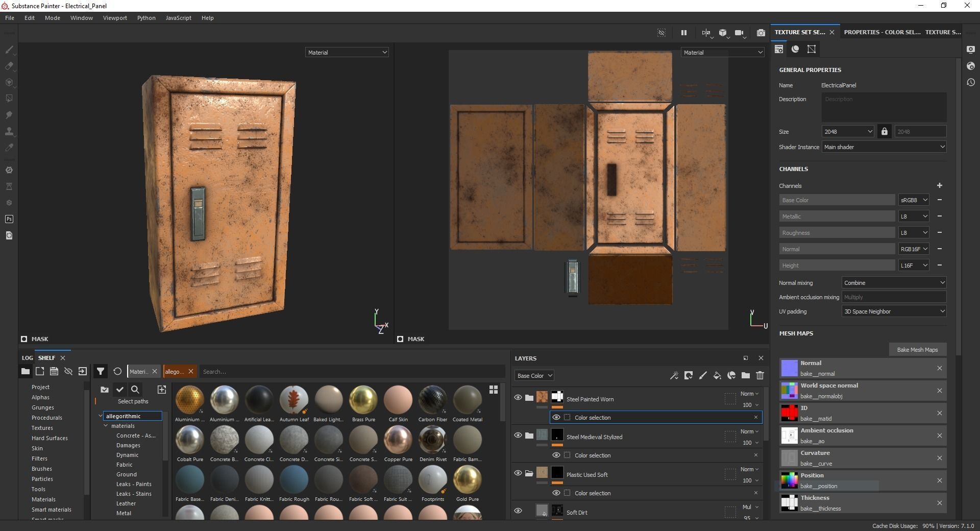The height and width of the screenshot is (531, 980).
Task: Add a new folder in Layers
Action: [746, 376]
